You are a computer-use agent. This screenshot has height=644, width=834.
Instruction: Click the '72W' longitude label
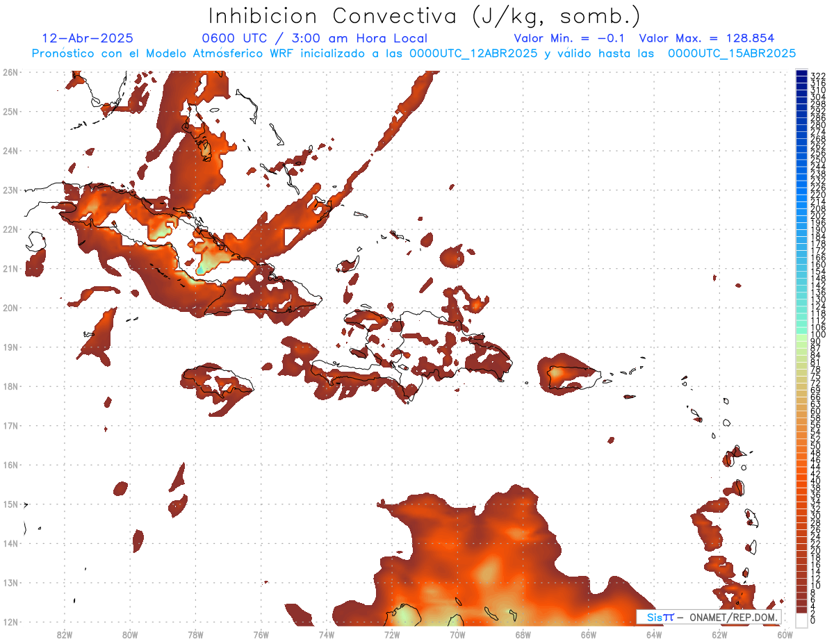coord(392,634)
